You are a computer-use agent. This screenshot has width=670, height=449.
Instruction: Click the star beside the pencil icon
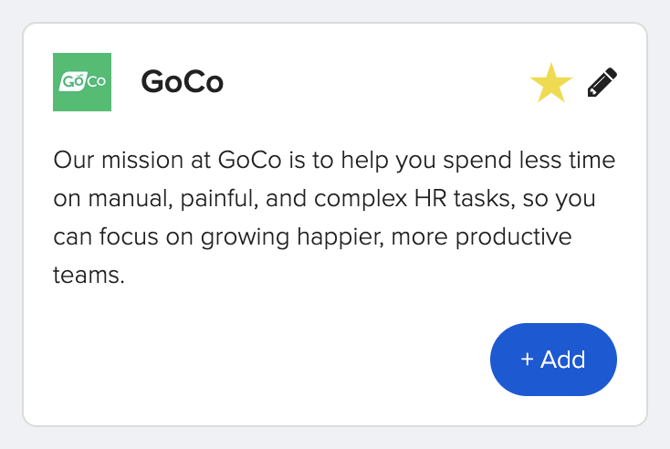(x=551, y=83)
